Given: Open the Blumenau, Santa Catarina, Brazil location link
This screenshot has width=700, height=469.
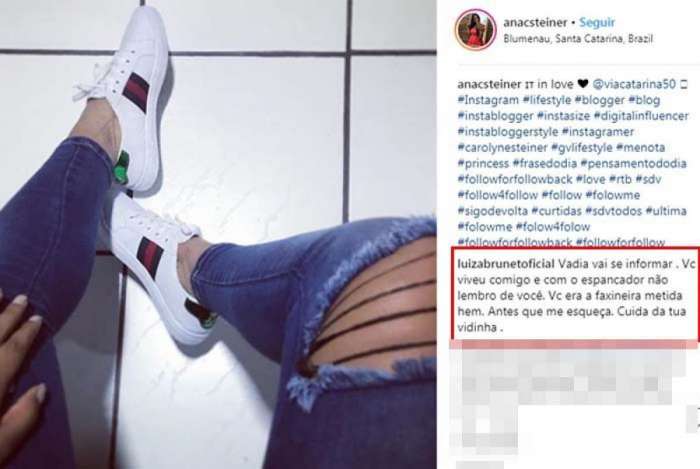Looking at the screenshot, I should click(578, 39).
